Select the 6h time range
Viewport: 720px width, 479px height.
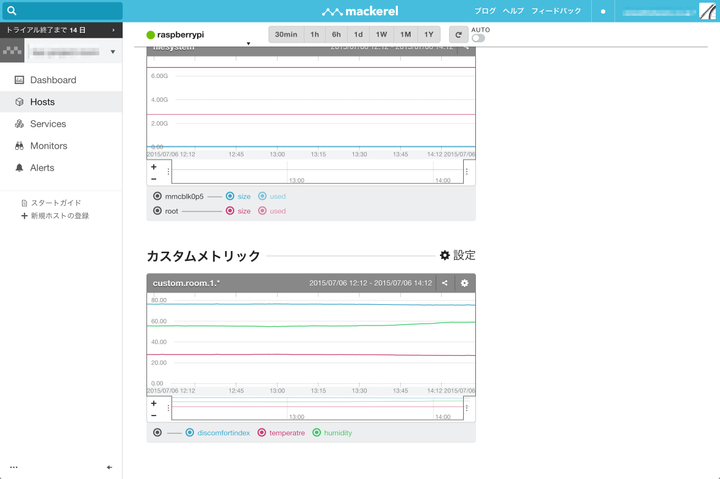coord(337,34)
